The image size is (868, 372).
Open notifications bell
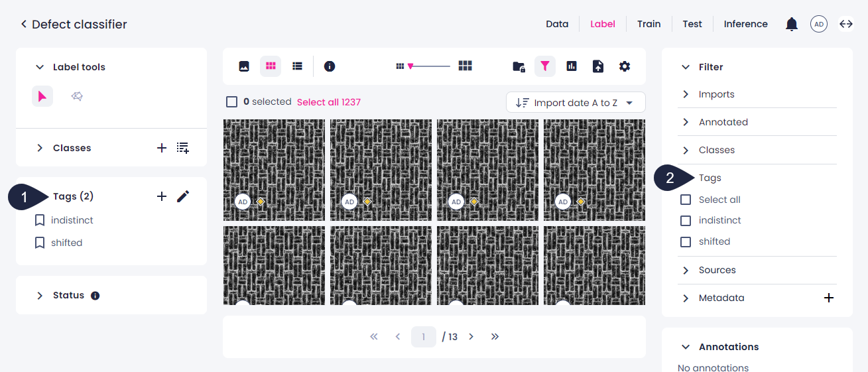pos(792,25)
